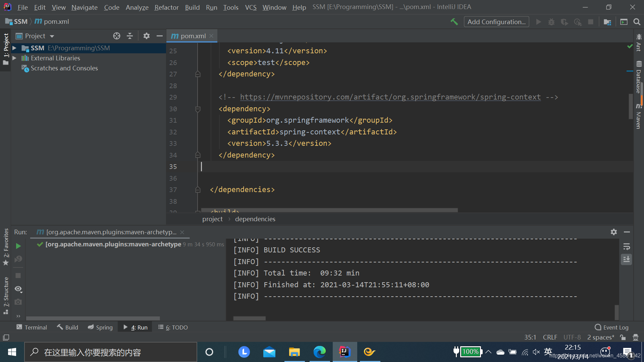The width and height of the screenshot is (644, 362).
Task: Rerun the Maven archetype with the green arrow
Action: 18,246
